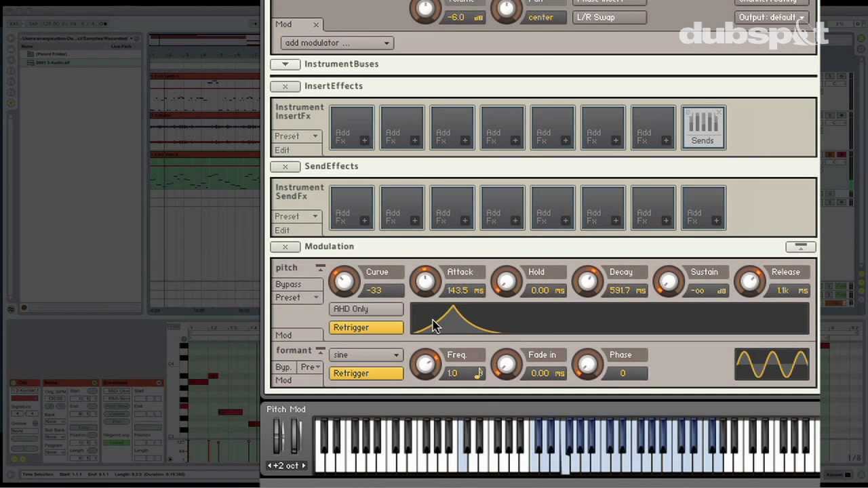The image size is (868, 488).
Task: Click the octave down arrow left of +2 oct
Action: click(x=271, y=466)
